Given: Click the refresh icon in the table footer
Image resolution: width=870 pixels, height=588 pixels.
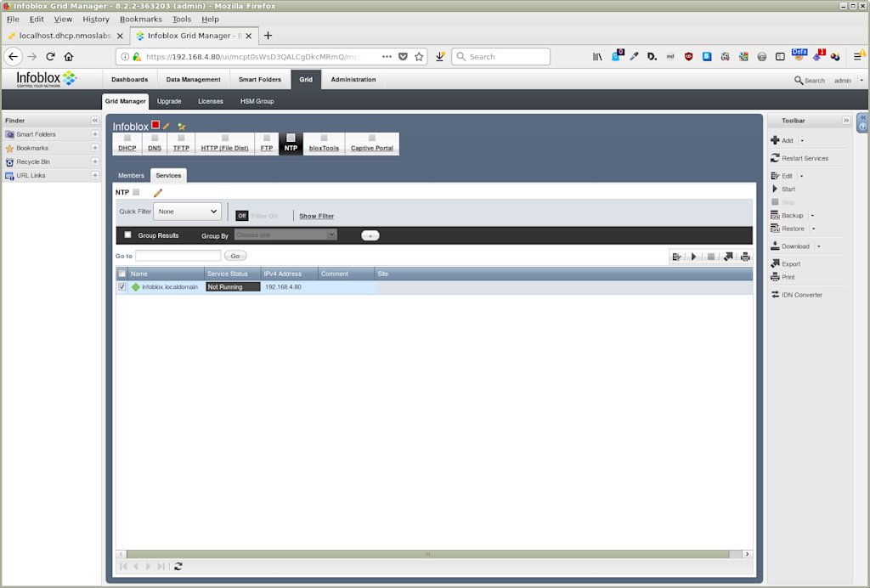Looking at the screenshot, I should click(178, 567).
